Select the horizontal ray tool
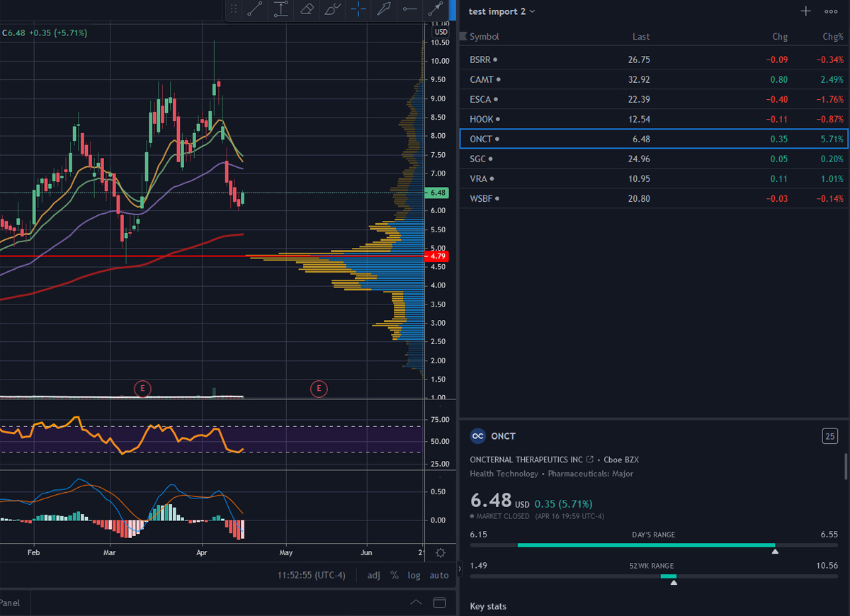850x616 pixels. tap(409, 9)
